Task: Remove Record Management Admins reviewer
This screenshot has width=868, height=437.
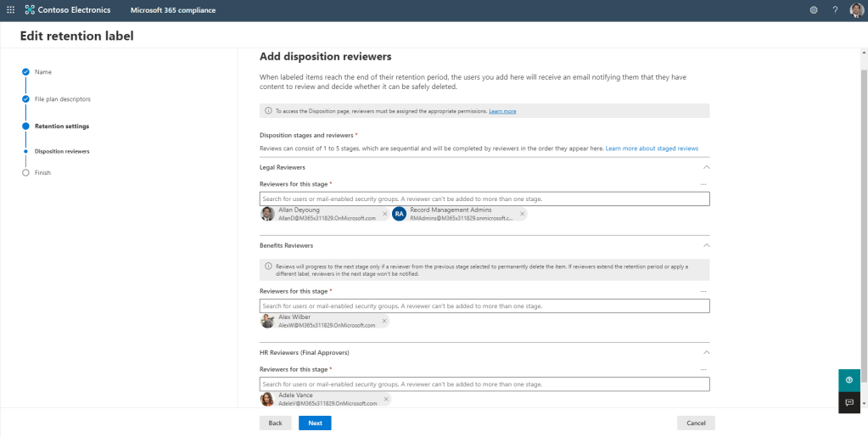Action: pos(522,214)
